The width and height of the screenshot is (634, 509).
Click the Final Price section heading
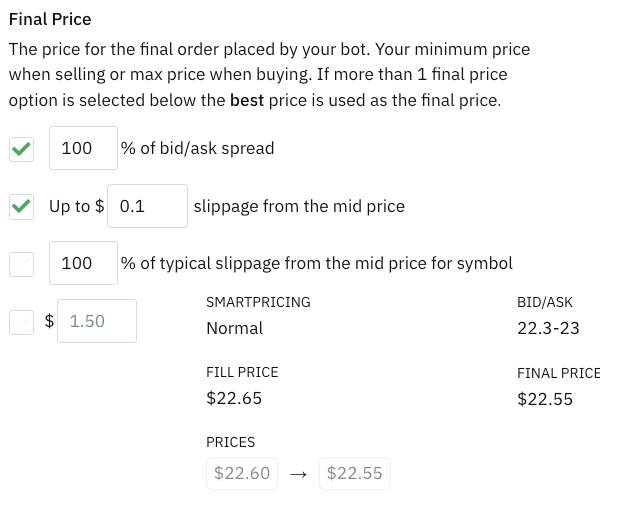50,19
